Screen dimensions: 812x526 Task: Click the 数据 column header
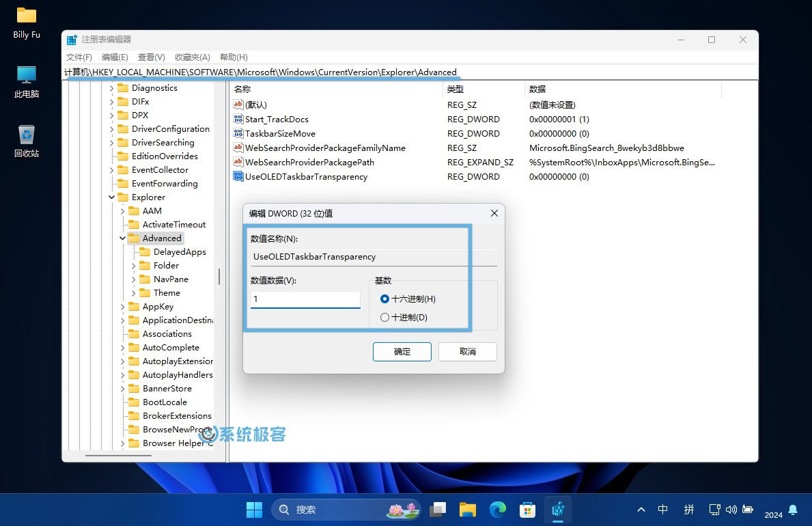624,89
